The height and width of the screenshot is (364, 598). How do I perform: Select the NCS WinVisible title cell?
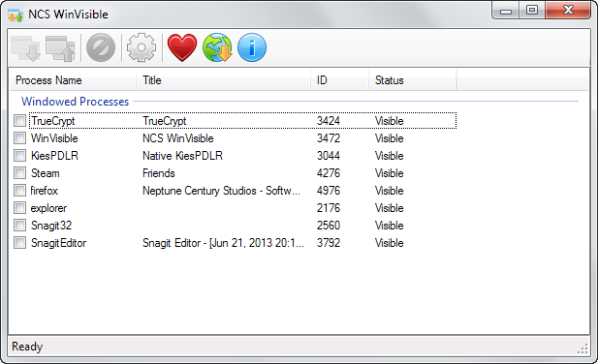click(178, 138)
